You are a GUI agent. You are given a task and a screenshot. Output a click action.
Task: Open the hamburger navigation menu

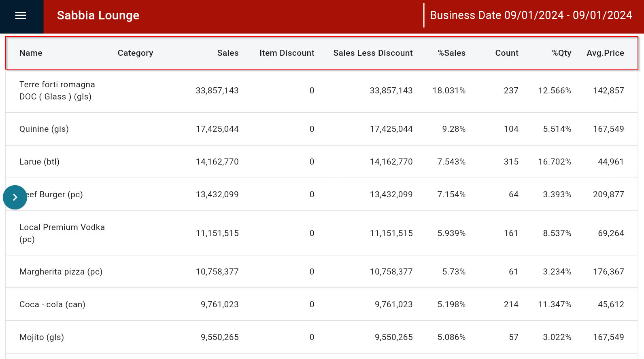pos(21,16)
